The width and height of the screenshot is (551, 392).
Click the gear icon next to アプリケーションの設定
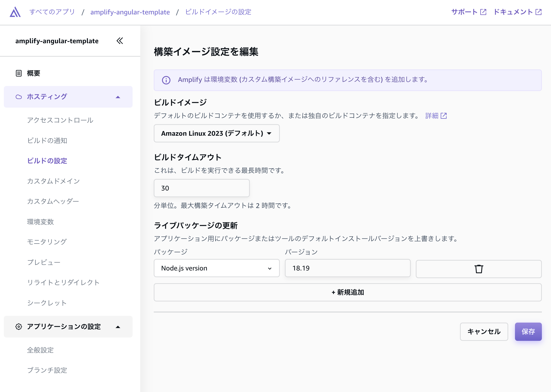click(x=19, y=327)
